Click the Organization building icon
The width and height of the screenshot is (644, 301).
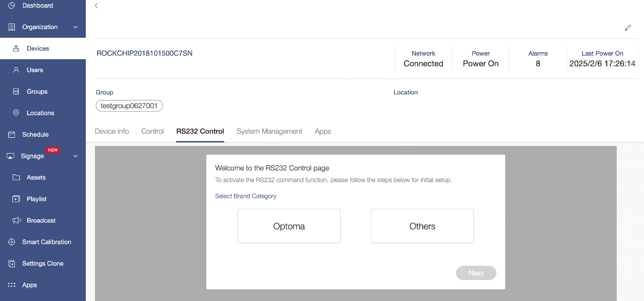click(12, 27)
